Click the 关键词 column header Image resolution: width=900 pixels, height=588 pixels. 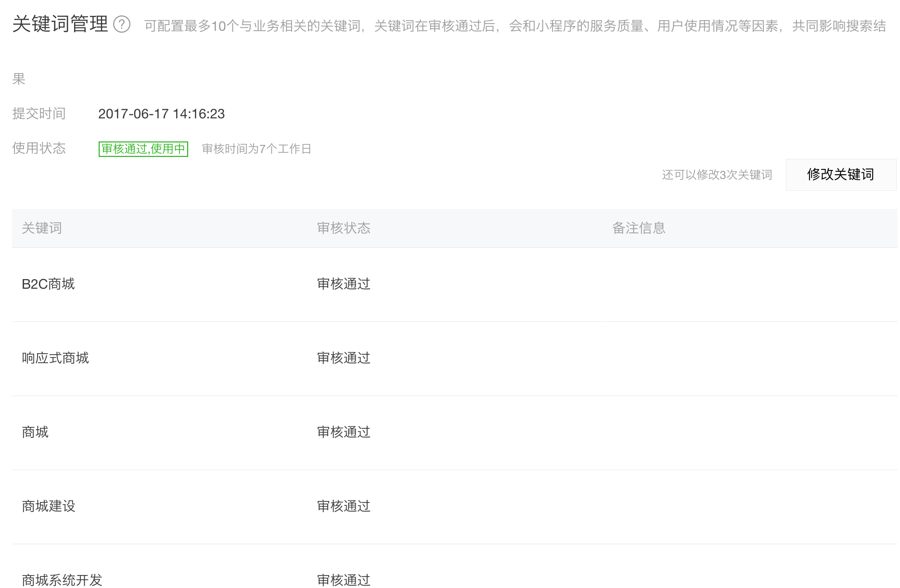click(42, 228)
